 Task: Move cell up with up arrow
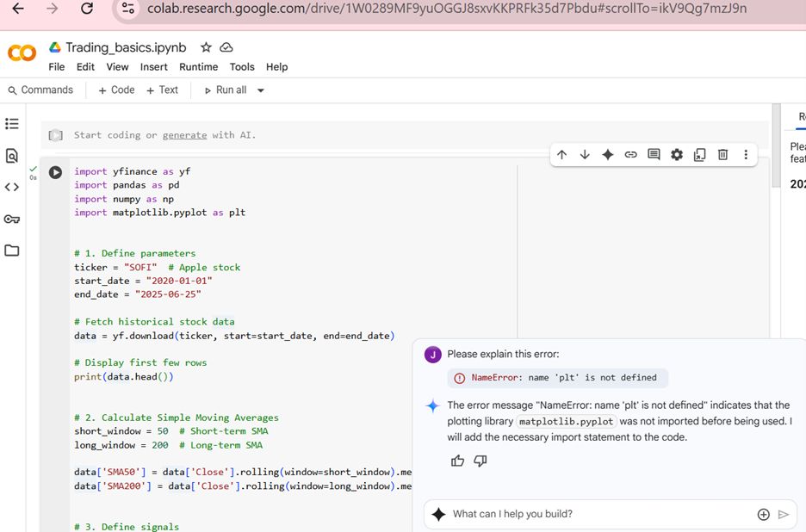pyautogui.click(x=561, y=155)
